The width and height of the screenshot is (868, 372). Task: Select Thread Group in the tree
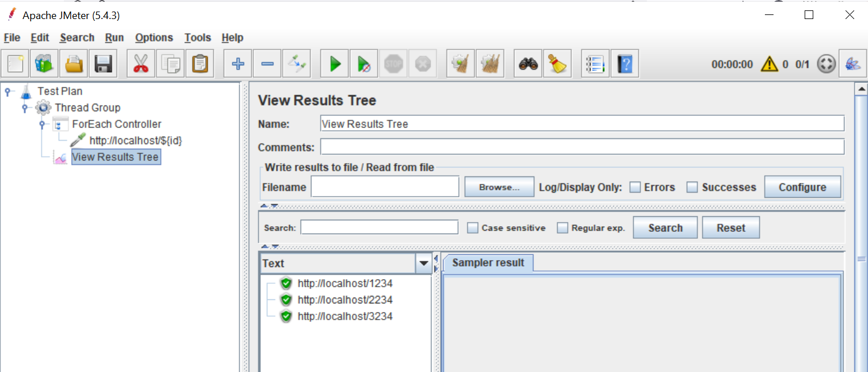pos(88,108)
